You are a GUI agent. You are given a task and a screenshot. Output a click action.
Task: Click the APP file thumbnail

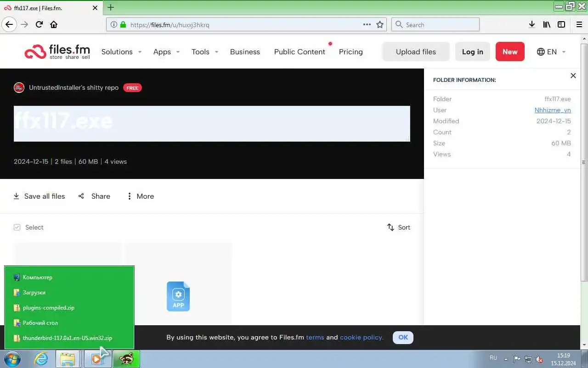click(178, 296)
